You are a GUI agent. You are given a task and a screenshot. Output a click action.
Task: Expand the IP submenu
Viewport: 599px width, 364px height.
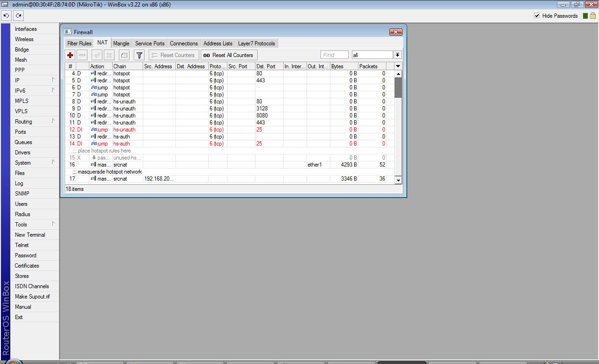(x=34, y=80)
